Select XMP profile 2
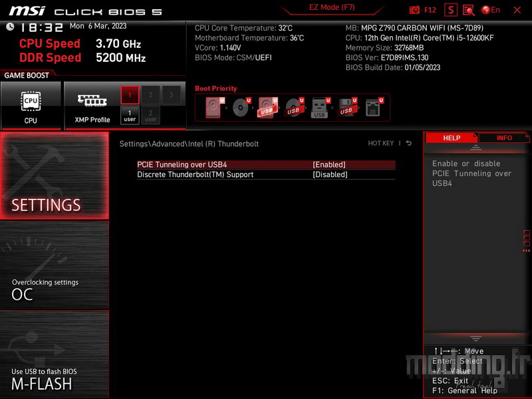Viewport: 532px width, 399px height. (150, 94)
